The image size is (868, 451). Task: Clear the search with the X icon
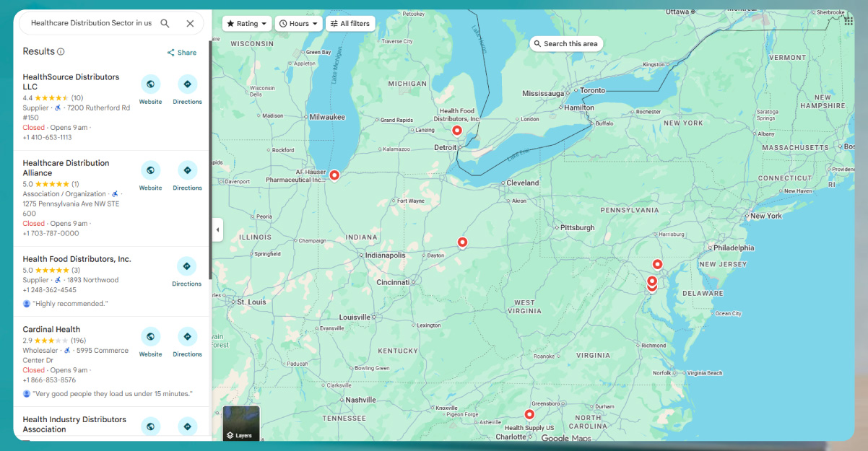click(190, 23)
